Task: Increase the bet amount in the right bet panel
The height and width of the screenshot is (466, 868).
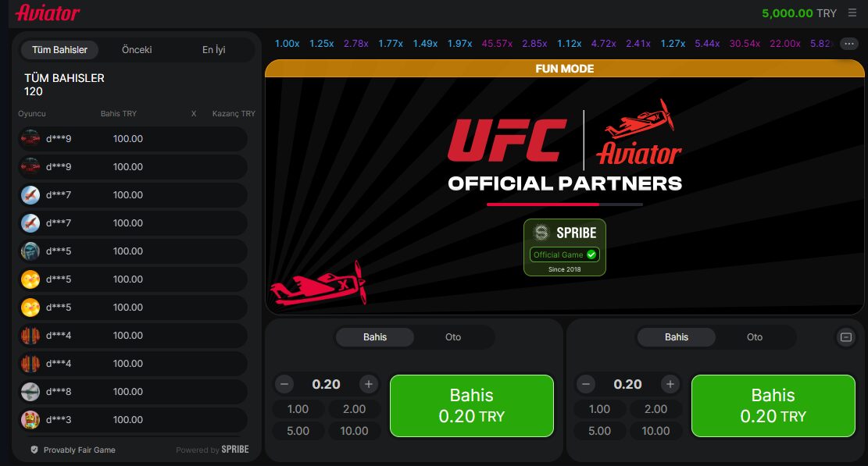Action: (670, 384)
